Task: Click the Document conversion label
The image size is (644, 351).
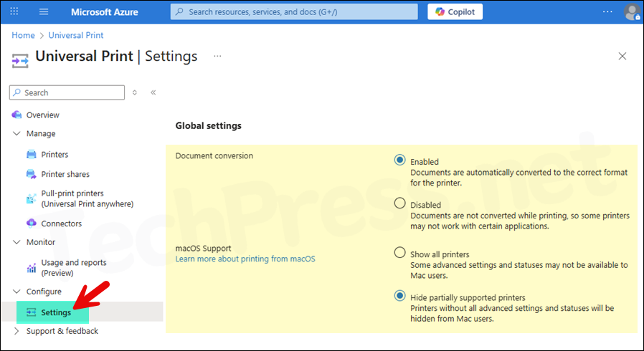Action: click(x=214, y=156)
